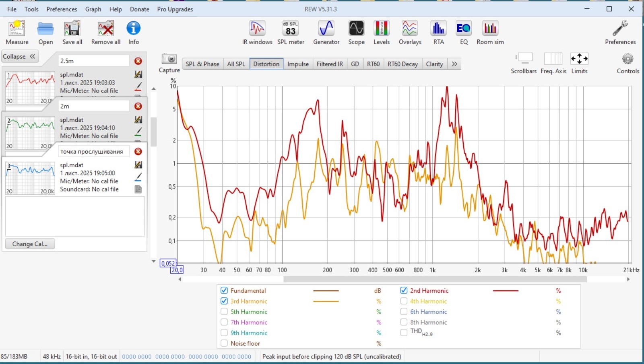Open the Scope tool

[356, 32]
